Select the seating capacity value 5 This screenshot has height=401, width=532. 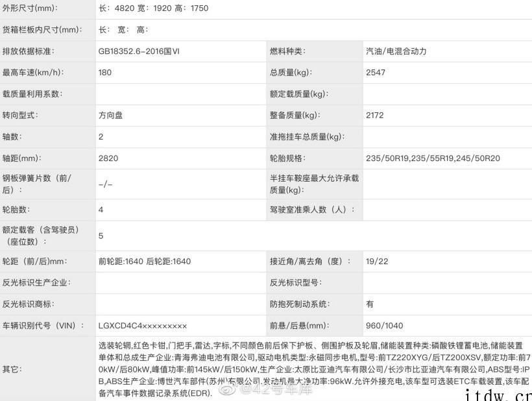(101, 236)
